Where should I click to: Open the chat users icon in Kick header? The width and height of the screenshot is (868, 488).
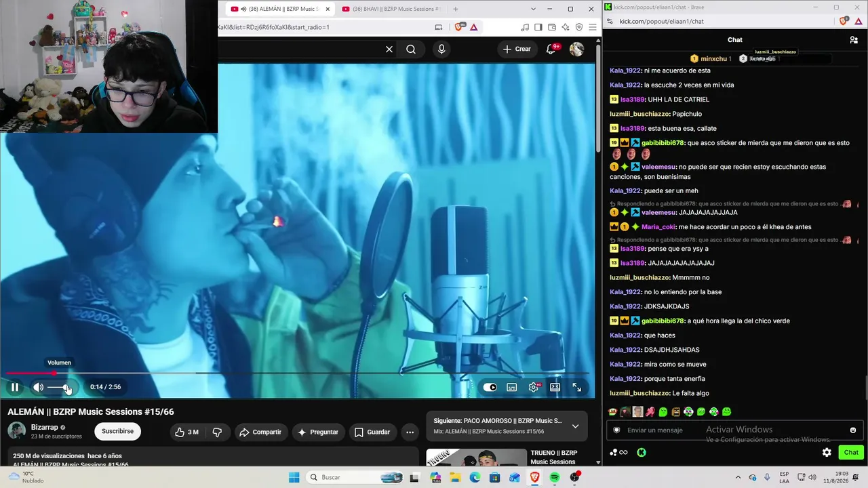coord(854,40)
